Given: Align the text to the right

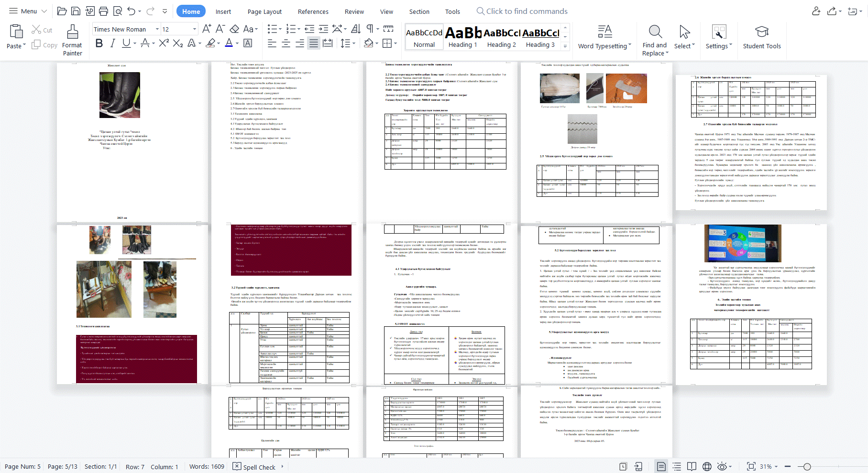Looking at the screenshot, I should pos(300,43).
